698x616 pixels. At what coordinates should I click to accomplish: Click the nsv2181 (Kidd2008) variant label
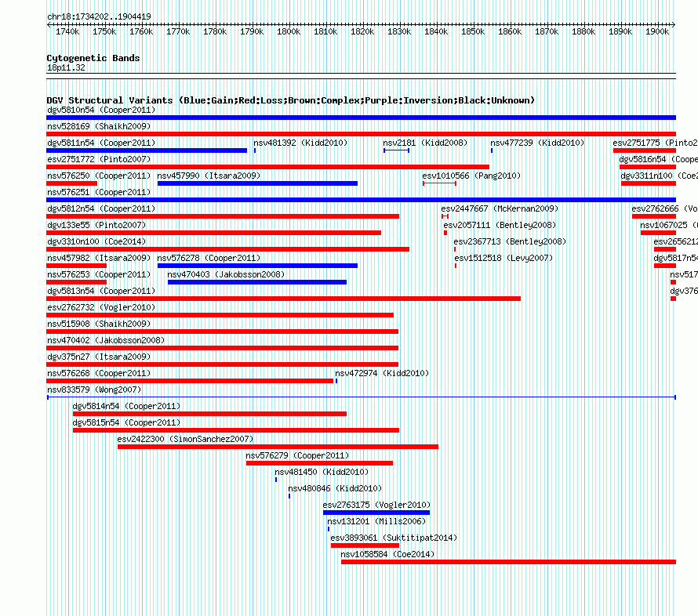425,143
